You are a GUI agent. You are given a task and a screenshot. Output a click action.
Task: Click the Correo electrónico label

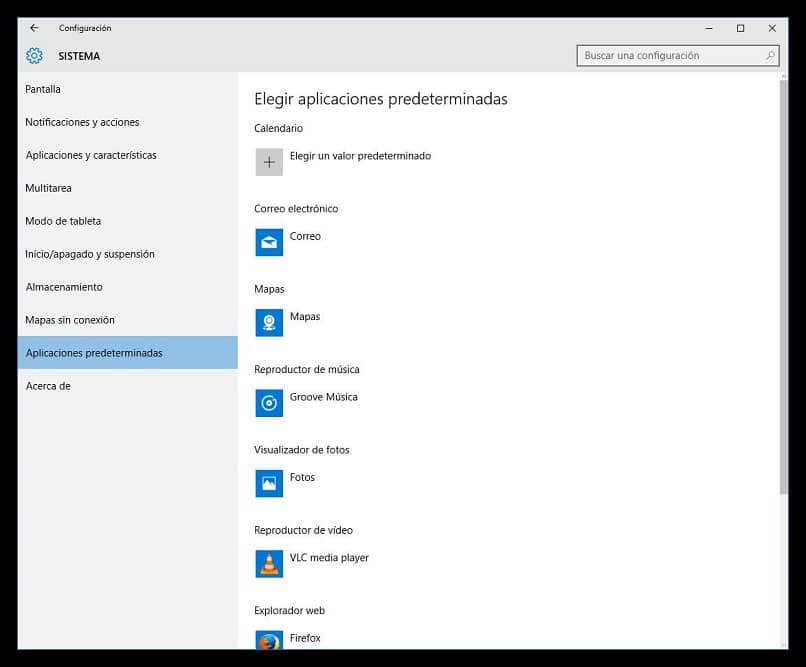coord(296,209)
